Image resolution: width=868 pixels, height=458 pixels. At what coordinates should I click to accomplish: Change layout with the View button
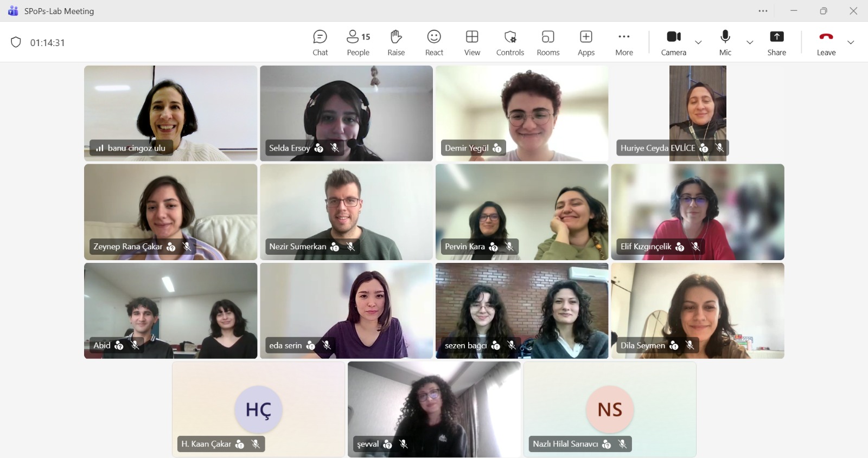point(472,43)
